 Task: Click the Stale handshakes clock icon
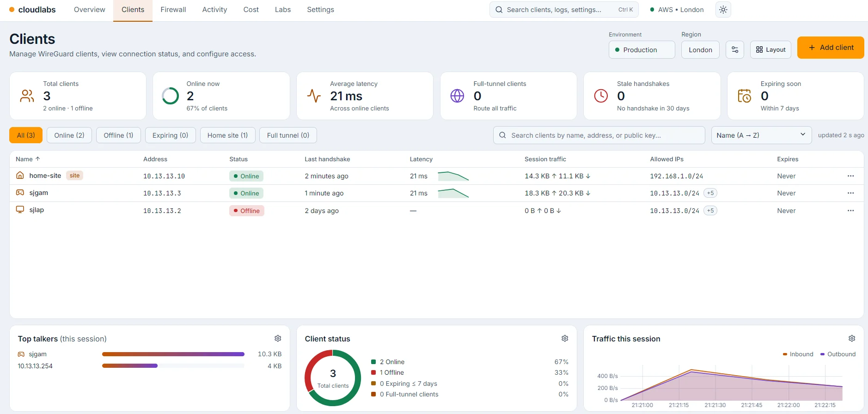coord(601,96)
